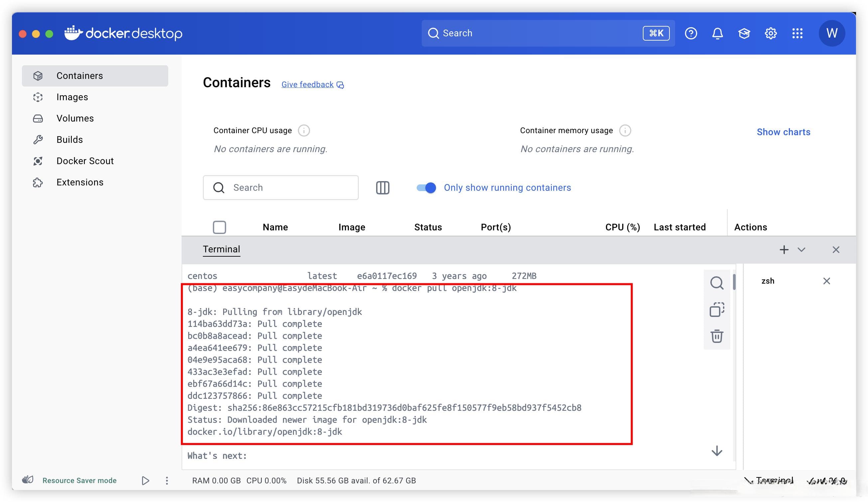The height and width of the screenshot is (502, 868).
Task: Open the W user account avatar
Action: (831, 33)
